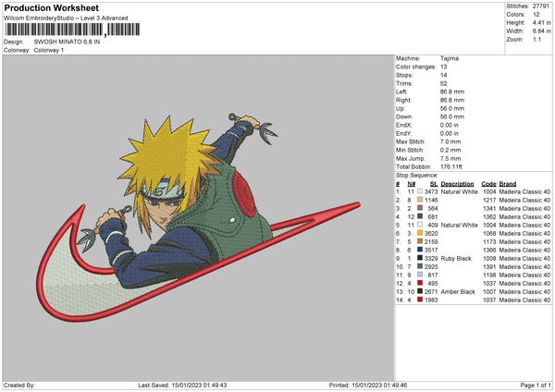Viewport: 555px width, 392px height.
Task: Click the machine name 'Tajima'
Action: [450, 58]
